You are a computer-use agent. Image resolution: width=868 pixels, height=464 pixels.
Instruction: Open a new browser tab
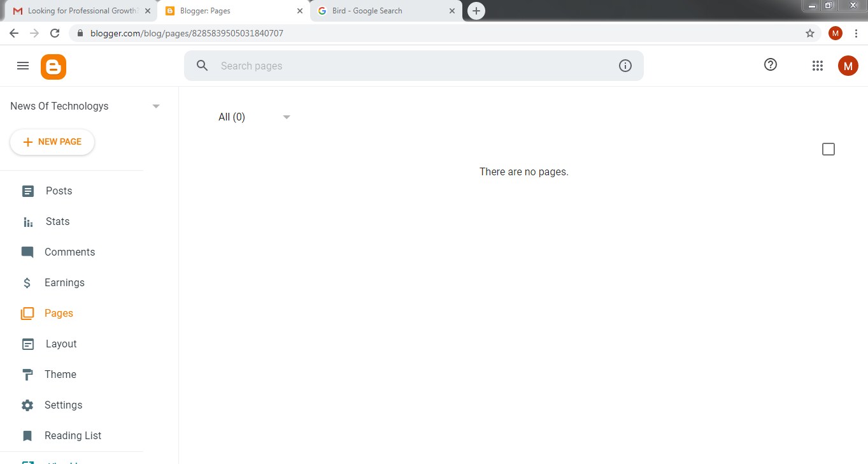pos(476,11)
